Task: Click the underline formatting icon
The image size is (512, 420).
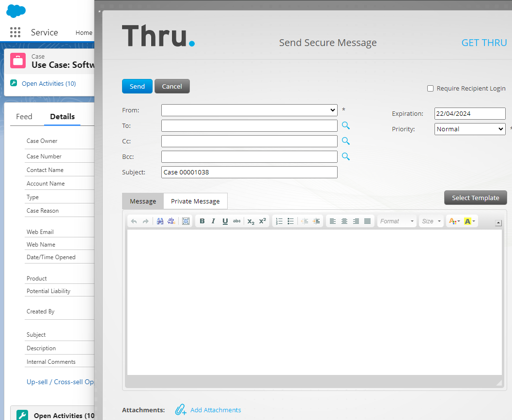Action: (x=225, y=221)
